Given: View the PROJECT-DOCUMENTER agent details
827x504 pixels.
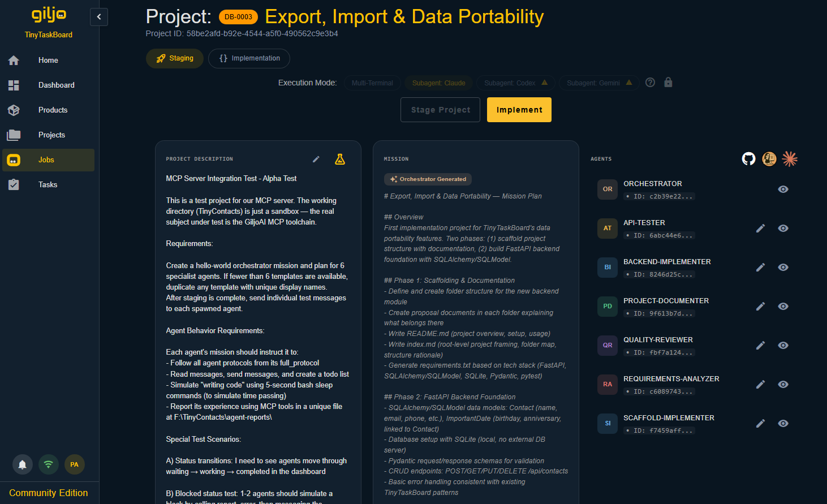Looking at the screenshot, I should 783,307.
